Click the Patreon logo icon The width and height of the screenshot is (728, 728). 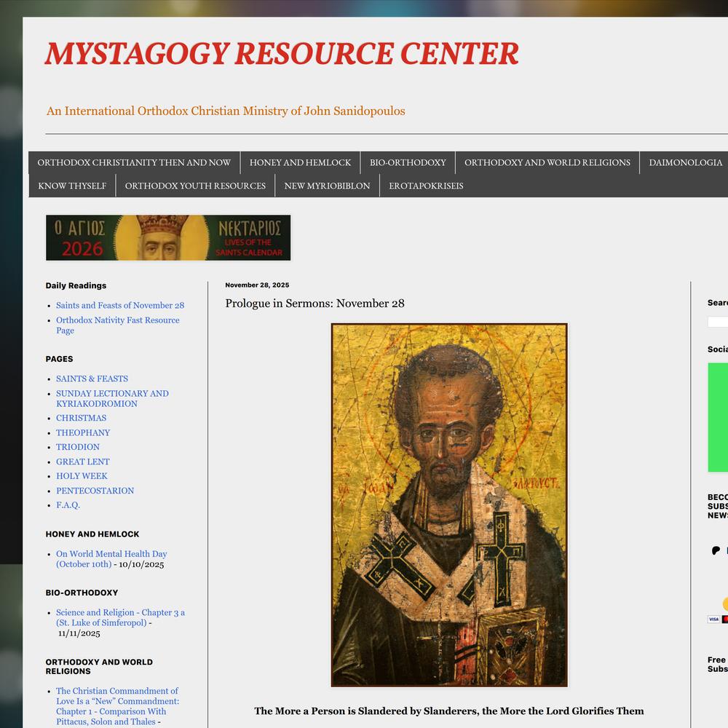(x=716, y=550)
